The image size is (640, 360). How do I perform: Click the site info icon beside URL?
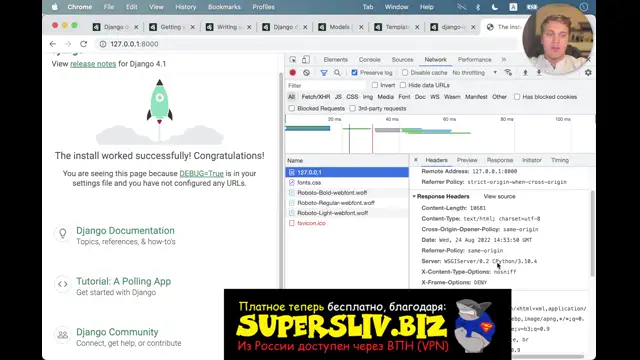click(103, 44)
